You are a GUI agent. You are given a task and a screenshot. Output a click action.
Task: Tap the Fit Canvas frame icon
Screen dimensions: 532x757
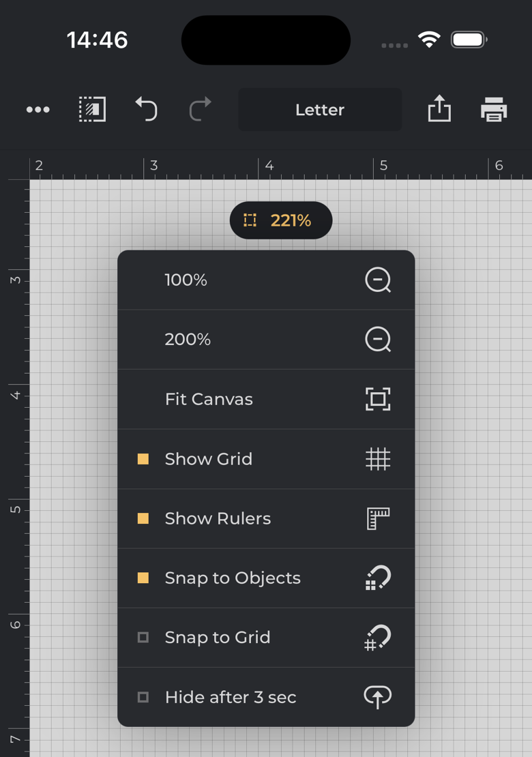point(378,399)
